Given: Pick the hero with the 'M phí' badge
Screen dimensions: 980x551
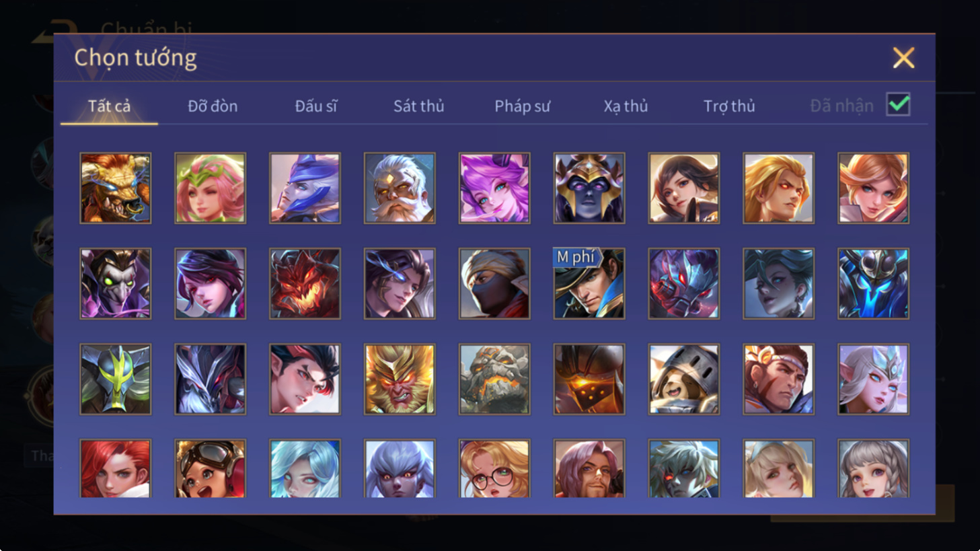Looking at the screenshot, I should 589,283.
